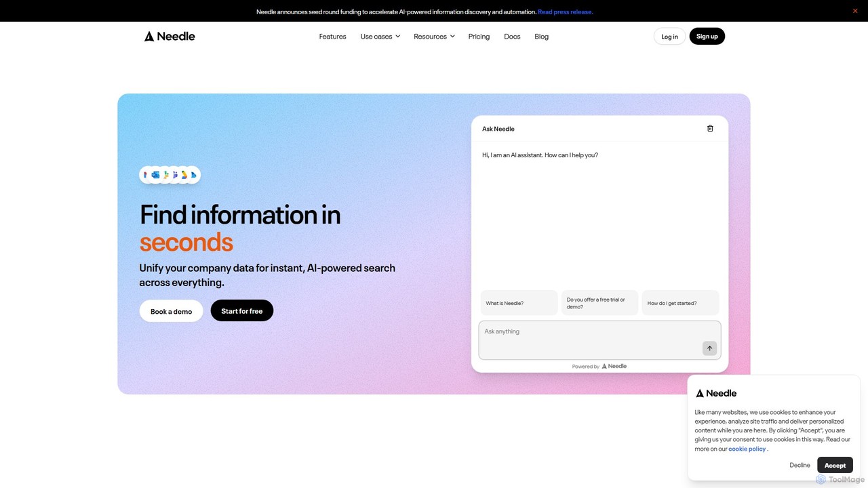Image resolution: width=868 pixels, height=488 pixels.
Task: Send the message with the arrow button
Action: coord(709,348)
